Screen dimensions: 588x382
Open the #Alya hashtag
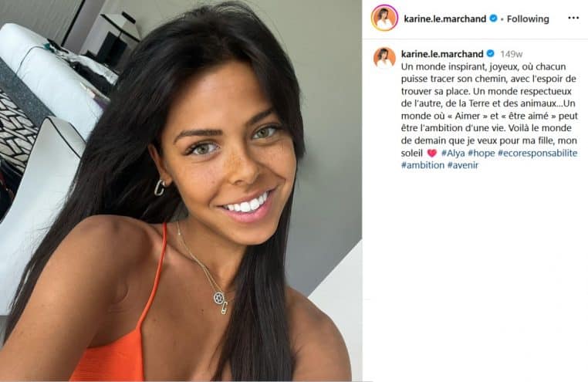point(453,153)
